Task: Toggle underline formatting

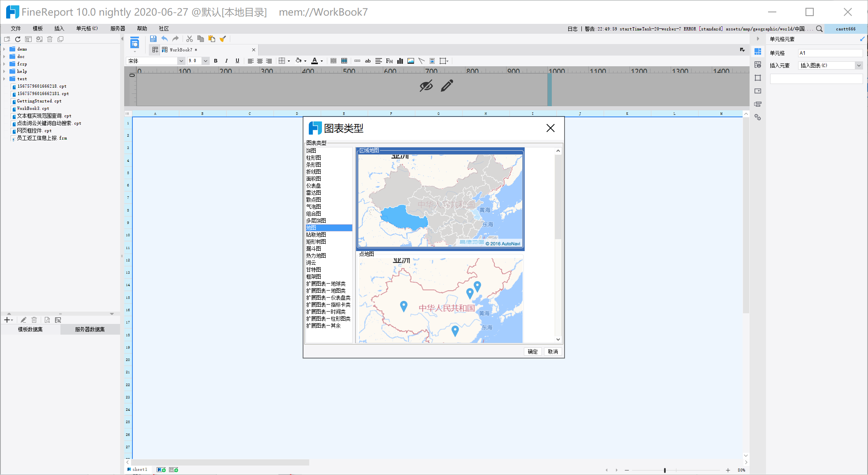Action: [x=237, y=61]
